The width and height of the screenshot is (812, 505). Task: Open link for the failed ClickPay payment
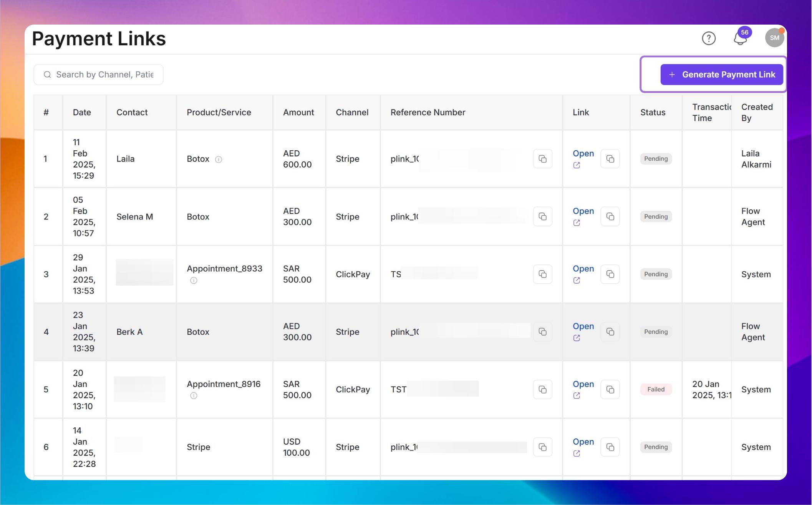pyautogui.click(x=583, y=384)
